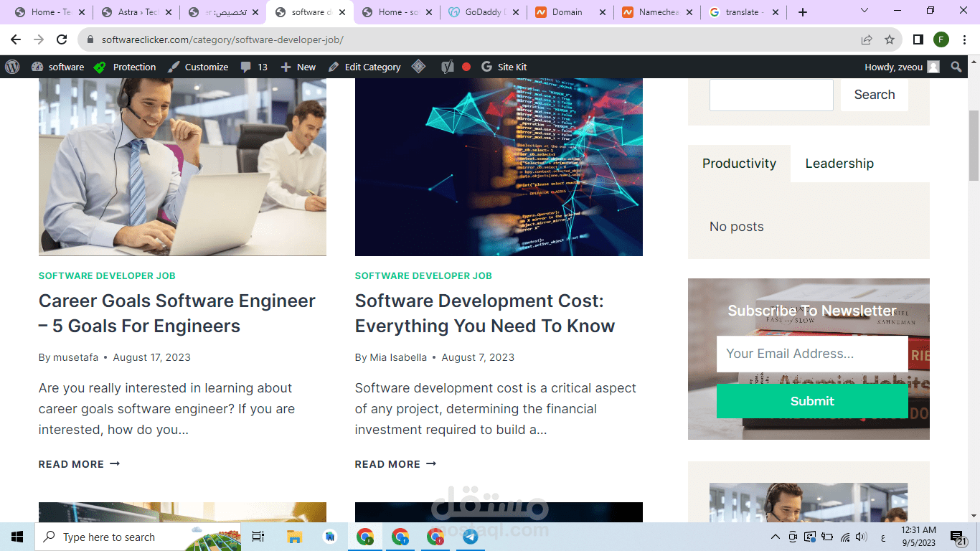This screenshot has height=551, width=980.
Task: Click the diamond-shaped plugin icon in admin bar
Action: [x=419, y=67]
